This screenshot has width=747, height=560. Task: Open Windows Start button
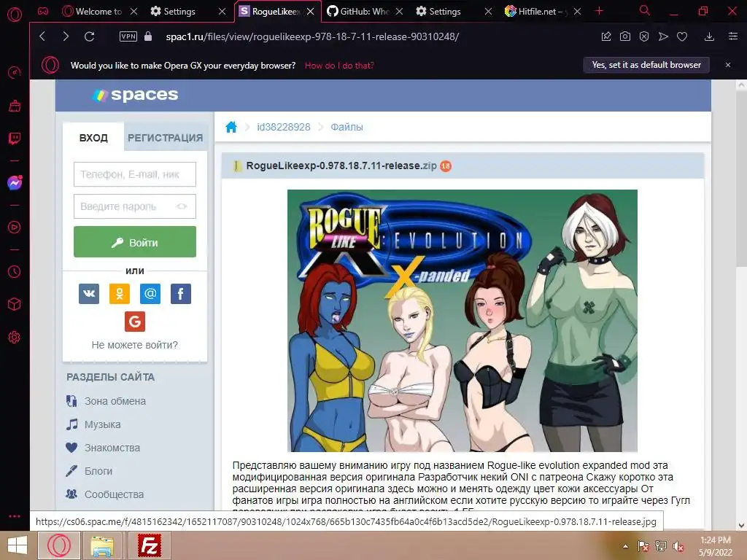pos(18,545)
